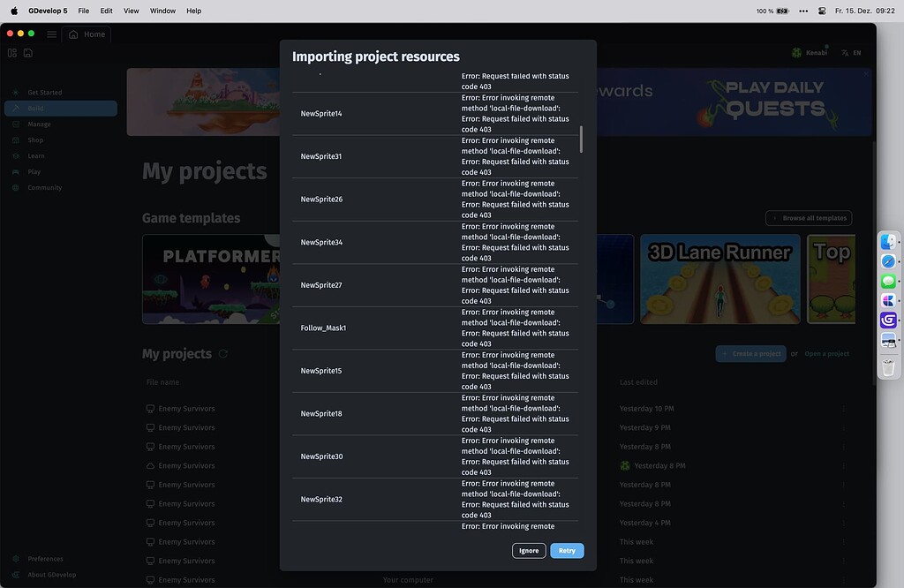Click the Ignore button in the import dialog
The width and height of the screenshot is (904, 588).
(529, 551)
